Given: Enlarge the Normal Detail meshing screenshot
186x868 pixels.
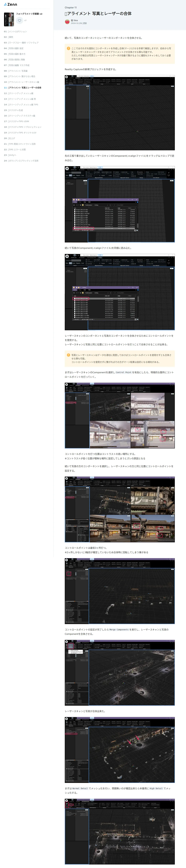Looking at the screenshot, I should (x=120, y=831).
